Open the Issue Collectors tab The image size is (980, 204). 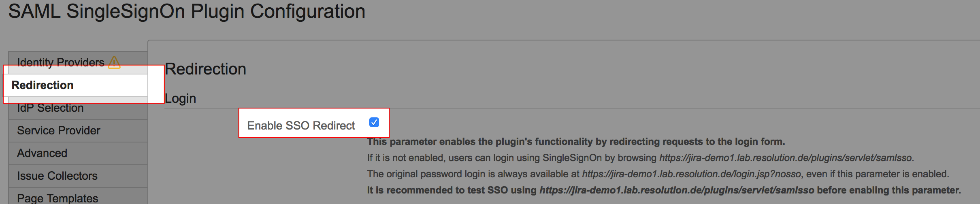coord(57,176)
